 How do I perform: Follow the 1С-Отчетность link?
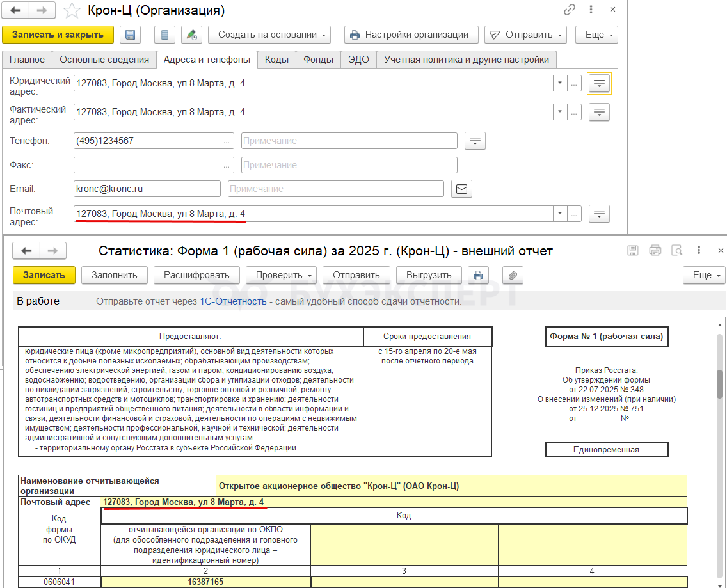coord(233,301)
